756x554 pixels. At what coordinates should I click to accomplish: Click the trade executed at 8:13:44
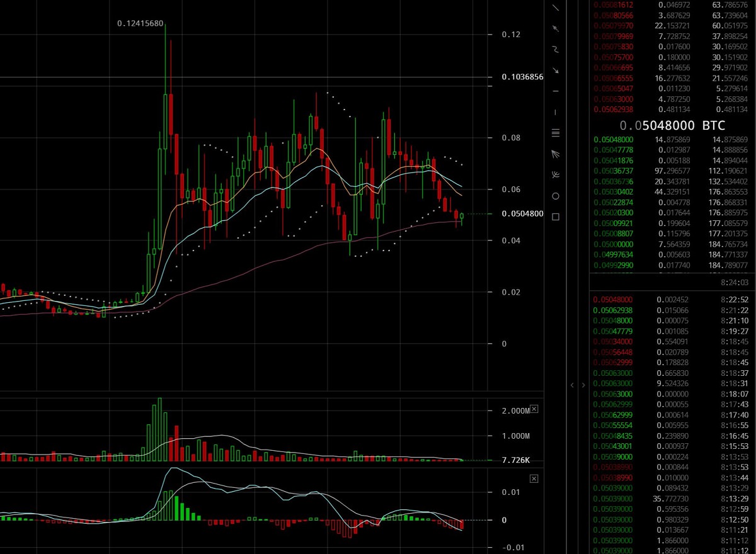tap(672, 478)
